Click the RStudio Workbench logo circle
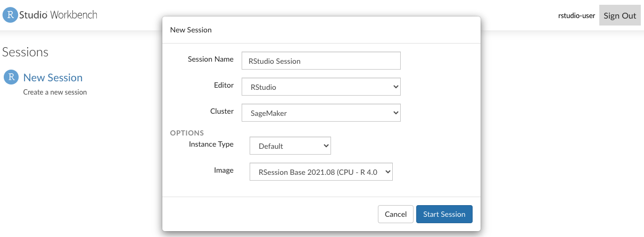This screenshot has width=644, height=237. [10, 15]
